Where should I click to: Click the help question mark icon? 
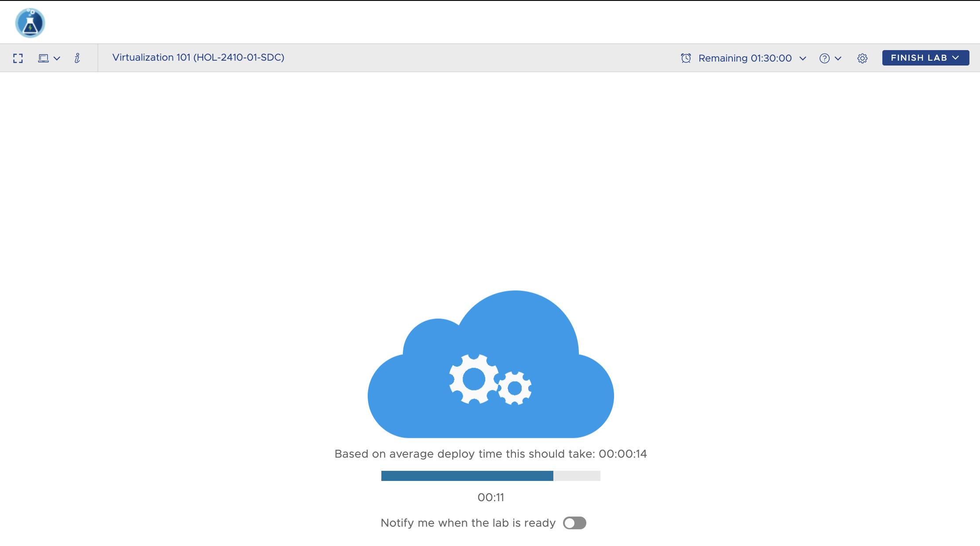pos(824,58)
